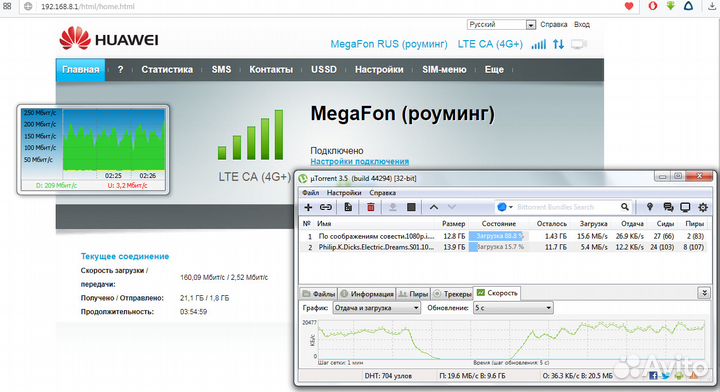
Task: Open the SMS page in Huawei menu
Action: (221, 70)
